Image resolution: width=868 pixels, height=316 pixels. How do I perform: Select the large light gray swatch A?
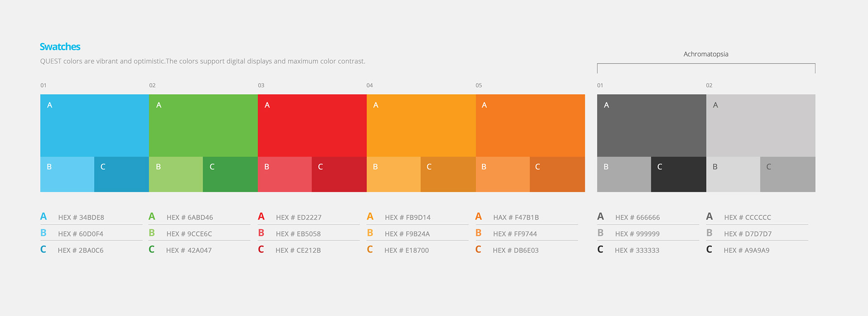[760, 125]
